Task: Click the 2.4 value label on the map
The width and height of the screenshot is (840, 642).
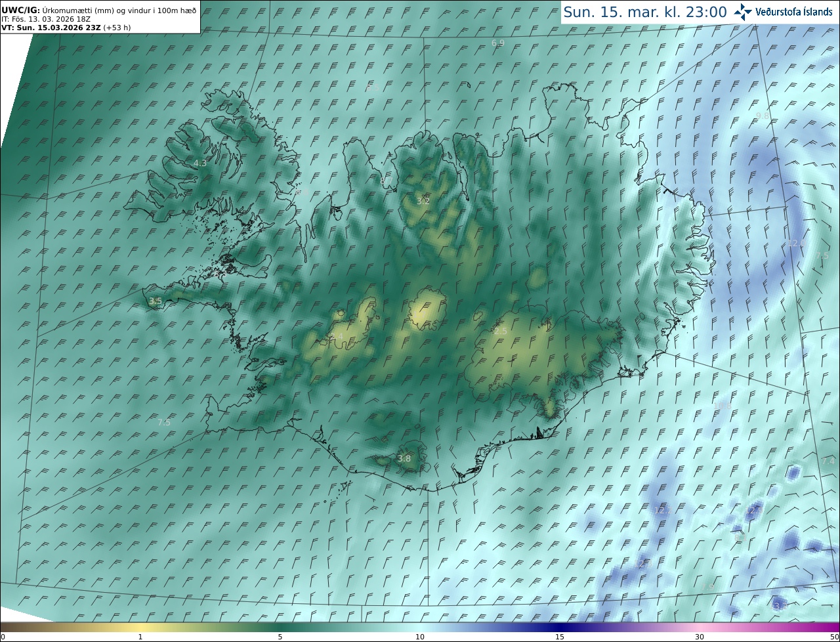Action: tap(337, 337)
